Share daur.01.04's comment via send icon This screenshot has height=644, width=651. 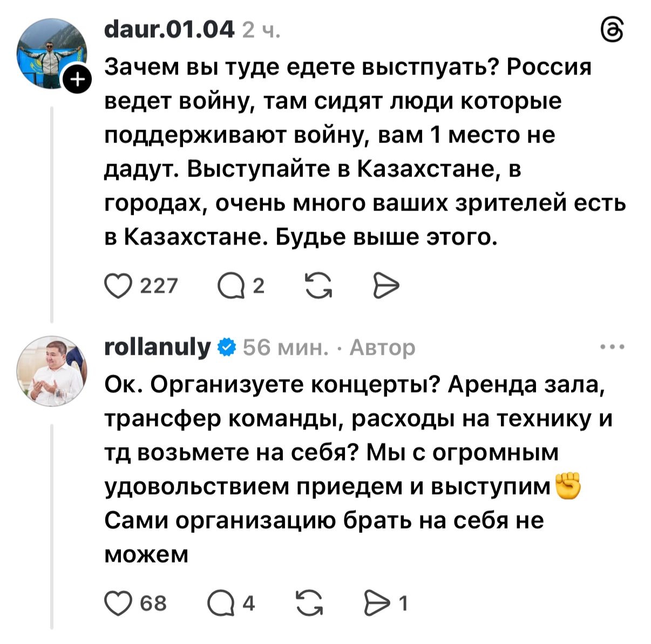coord(386,286)
